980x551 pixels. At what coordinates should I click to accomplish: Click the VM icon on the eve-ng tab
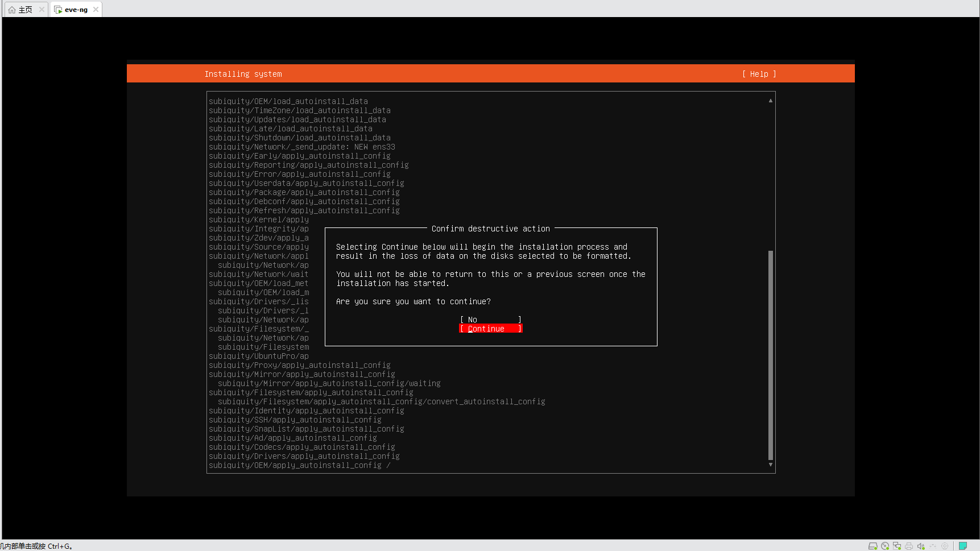[58, 10]
